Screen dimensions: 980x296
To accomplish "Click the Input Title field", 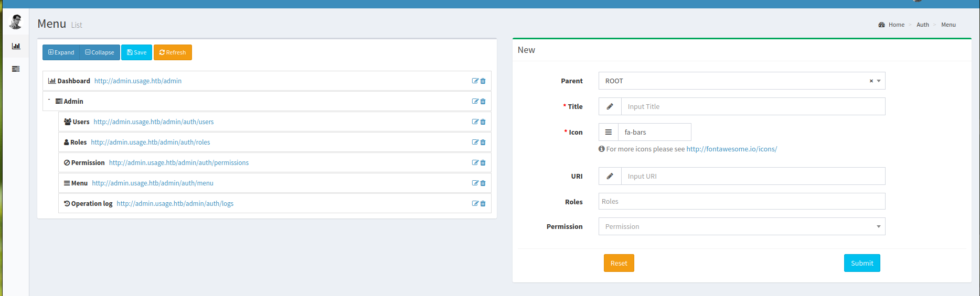I will coord(753,107).
